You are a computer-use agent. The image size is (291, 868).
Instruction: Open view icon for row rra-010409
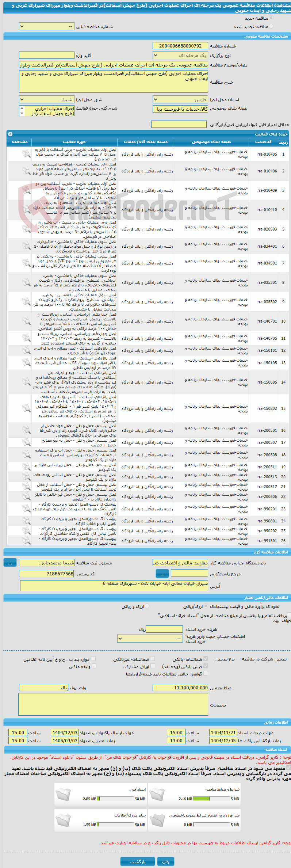pyautogui.click(x=26, y=190)
